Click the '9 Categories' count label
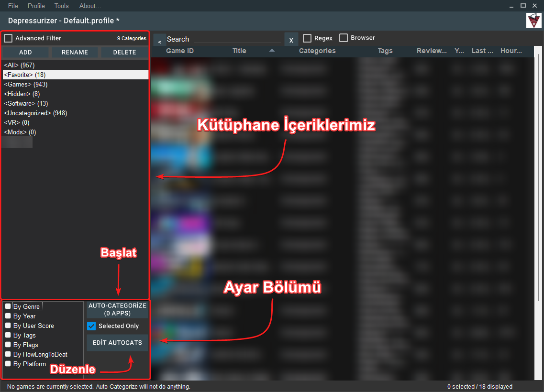 (132, 38)
